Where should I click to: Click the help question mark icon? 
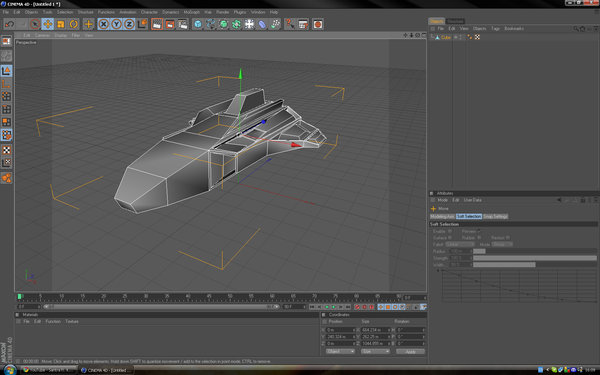[x=290, y=24]
